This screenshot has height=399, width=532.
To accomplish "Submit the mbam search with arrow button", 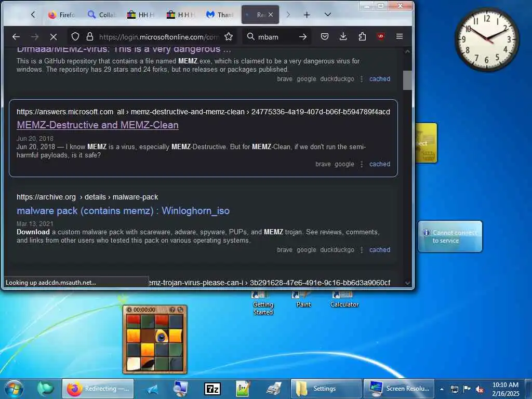I will tap(303, 37).
